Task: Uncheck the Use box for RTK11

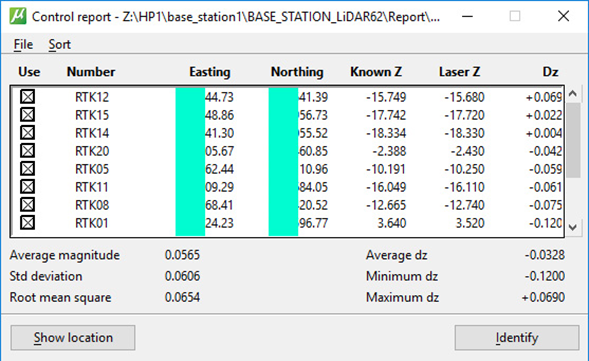Action: pos(27,187)
